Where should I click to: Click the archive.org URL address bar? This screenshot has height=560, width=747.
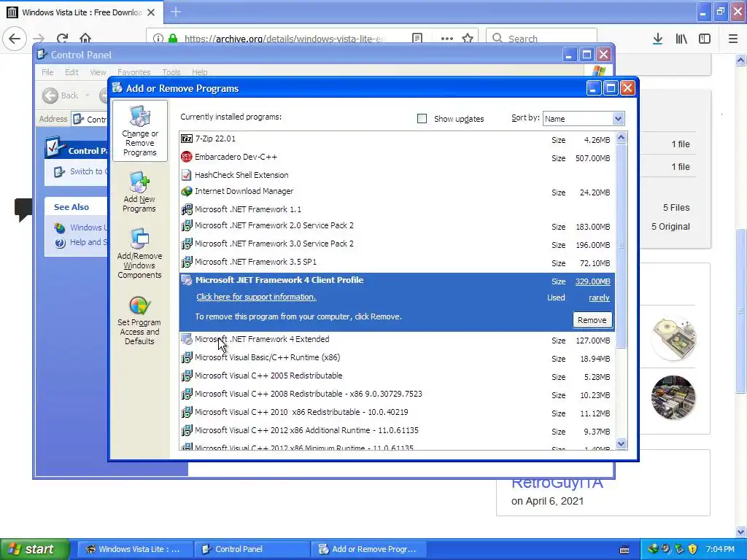285,39
